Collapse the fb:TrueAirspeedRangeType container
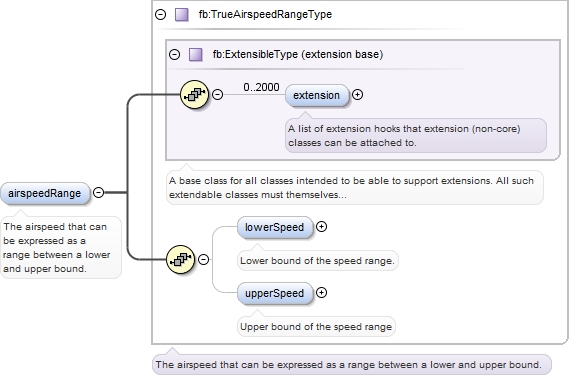This screenshot has width=570, height=378. (x=160, y=15)
